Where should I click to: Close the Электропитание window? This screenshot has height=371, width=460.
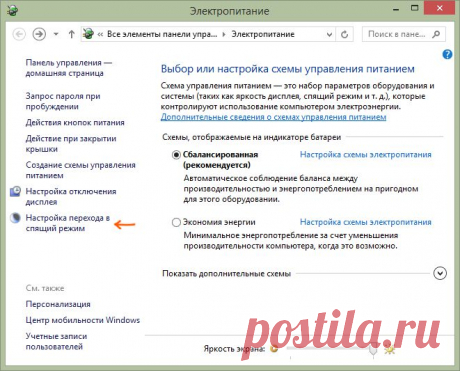coord(439,8)
